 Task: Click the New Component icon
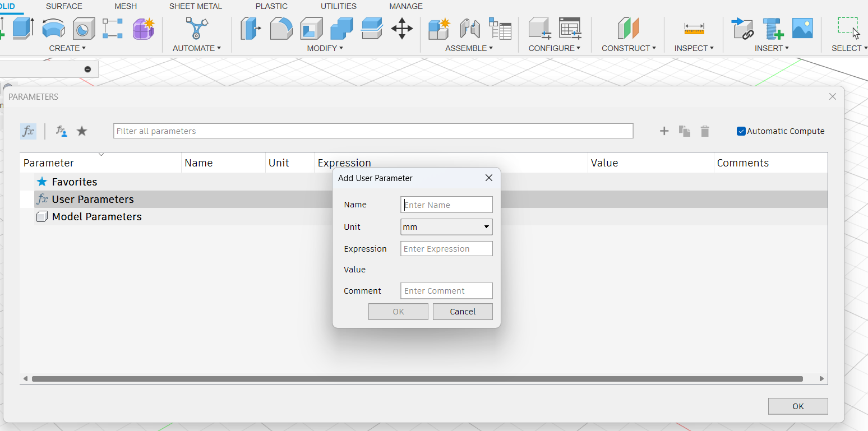coord(439,28)
